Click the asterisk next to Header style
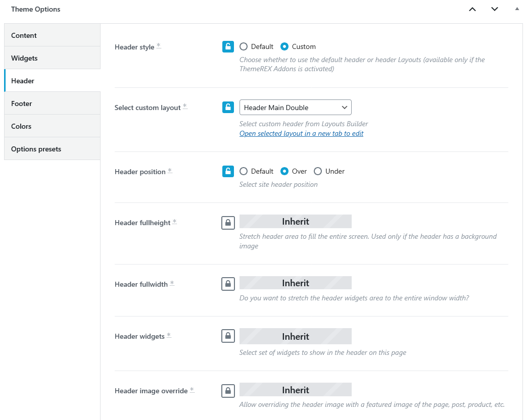 click(159, 46)
